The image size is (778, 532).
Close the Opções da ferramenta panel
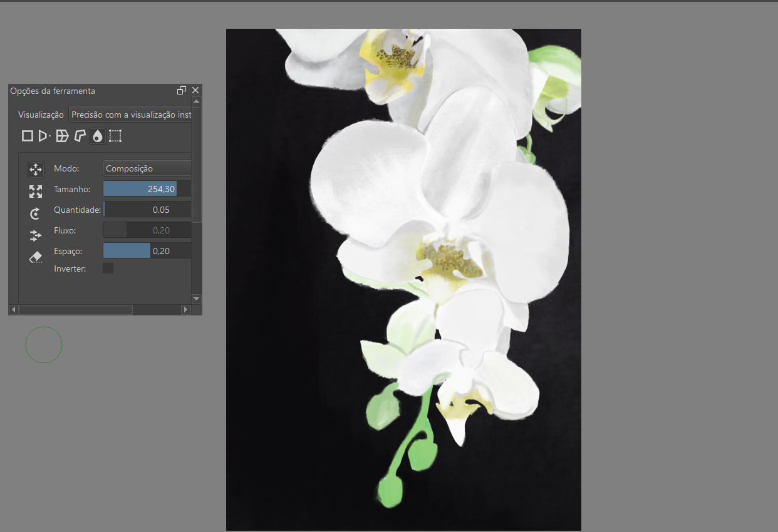coord(195,91)
